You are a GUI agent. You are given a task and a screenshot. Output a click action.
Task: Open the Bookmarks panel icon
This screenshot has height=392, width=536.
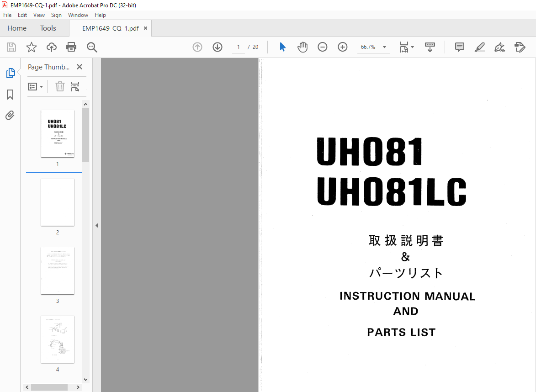coord(10,95)
